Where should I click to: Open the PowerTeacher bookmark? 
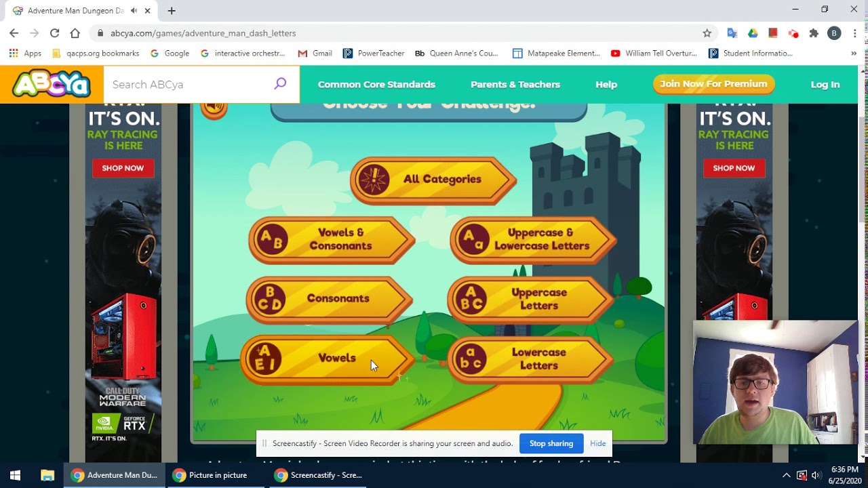click(x=374, y=54)
